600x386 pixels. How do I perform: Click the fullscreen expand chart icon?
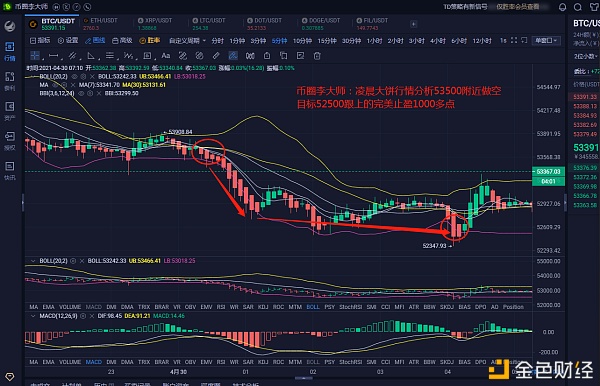tap(514, 40)
